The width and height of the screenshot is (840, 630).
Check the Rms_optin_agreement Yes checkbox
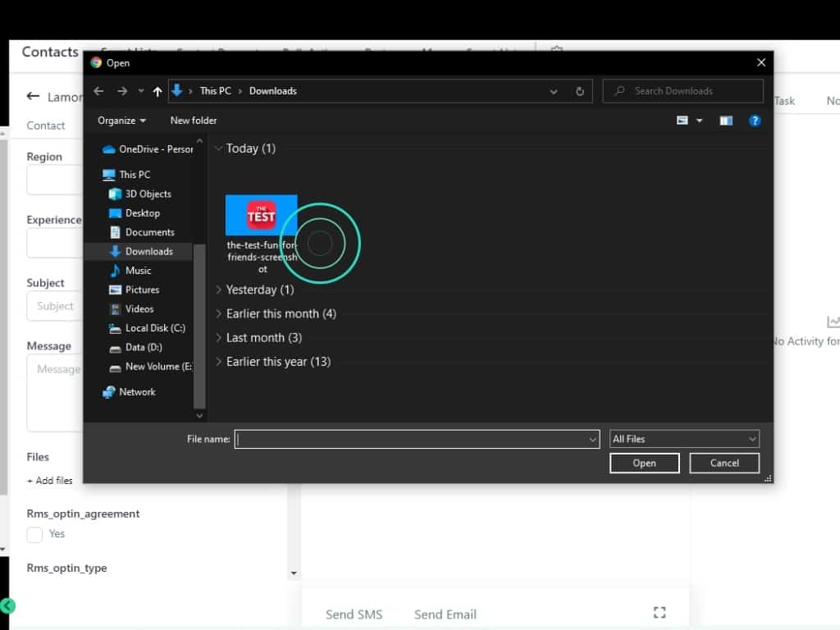click(x=34, y=535)
